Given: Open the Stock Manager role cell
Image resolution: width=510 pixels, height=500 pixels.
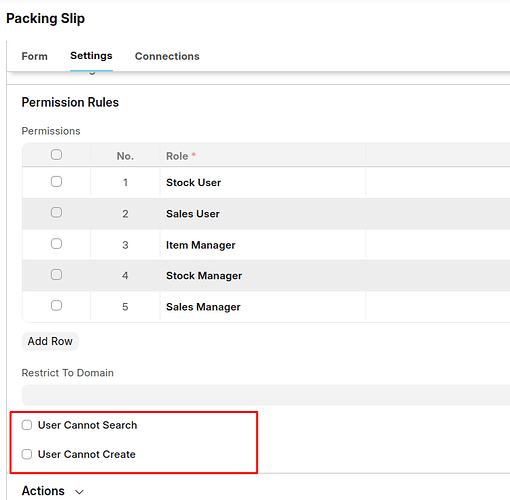Looking at the screenshot, I should (x=263, y=276).
